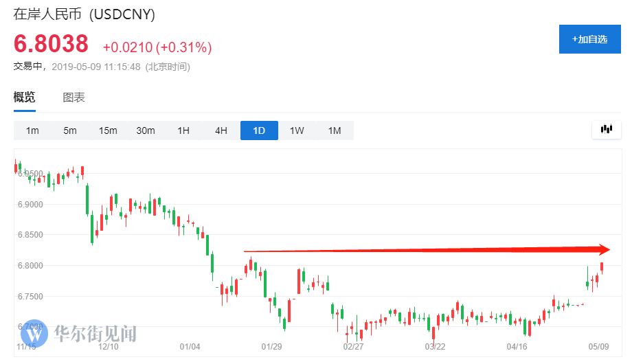Click the active 1D timeframe button
Viewport: 632px width, 364px height.
[x=259, y=130]
